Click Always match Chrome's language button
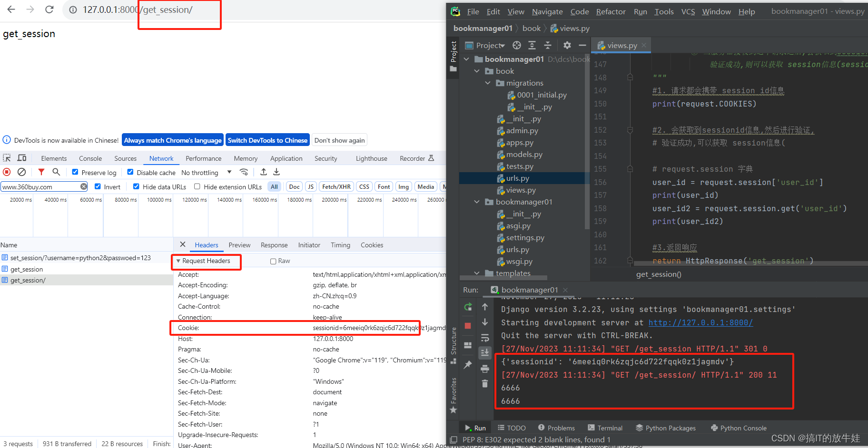This screenshot has height=448, width=868. click(173, 140)
